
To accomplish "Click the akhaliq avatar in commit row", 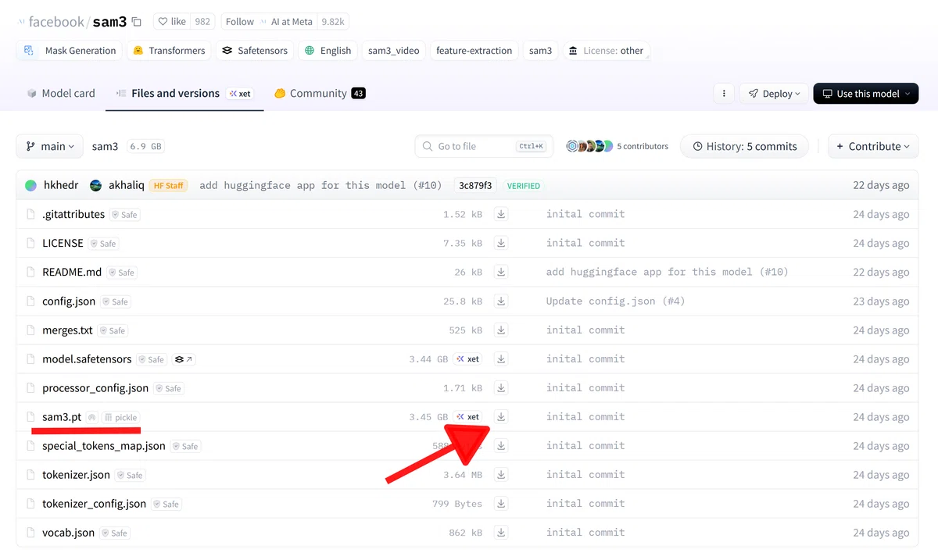I will [x=95, y=185].
